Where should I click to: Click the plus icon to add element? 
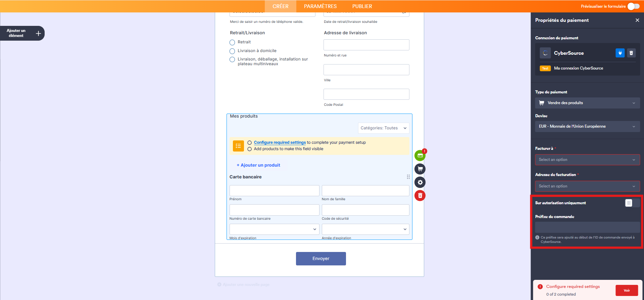coord(38,33)
